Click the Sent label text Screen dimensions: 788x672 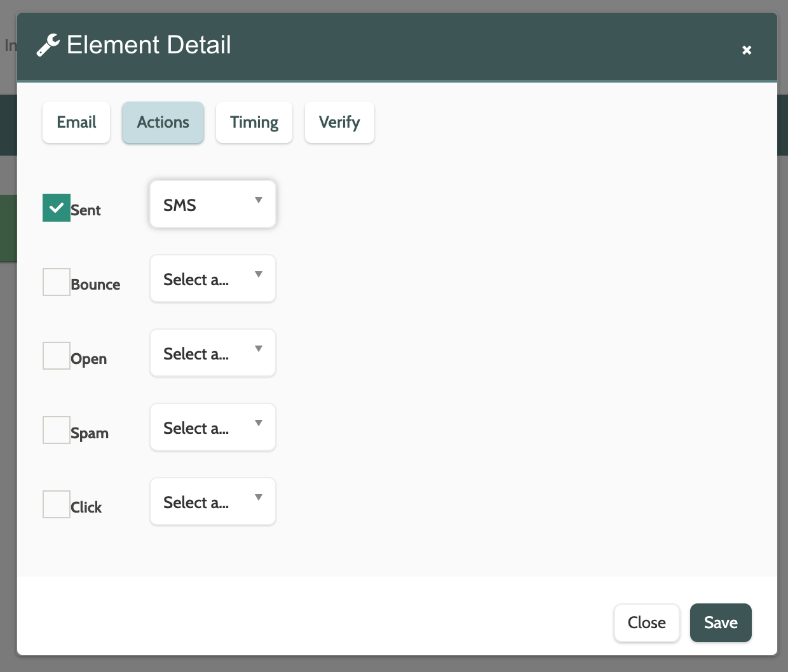86,210
